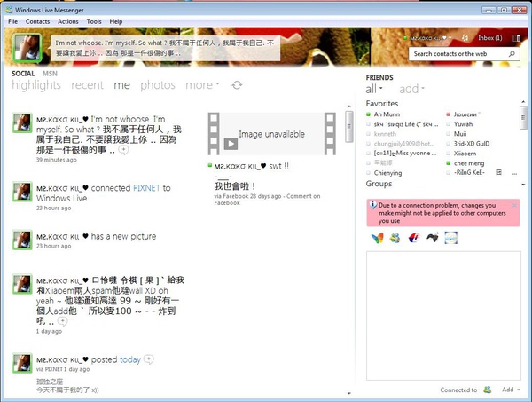Select contact Ah Munn
This screenshot has height=402, width=532.
387,114
